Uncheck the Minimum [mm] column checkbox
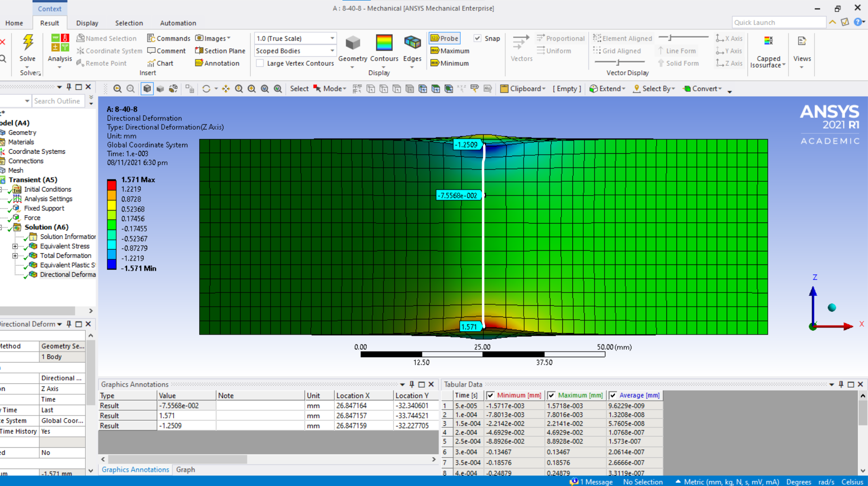 pyautogui.click(x=491, y=395)
